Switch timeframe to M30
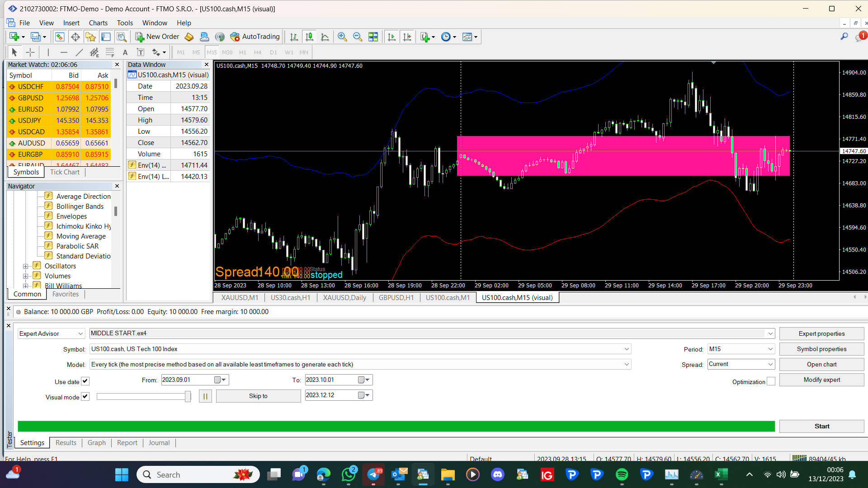 point(227,52)
